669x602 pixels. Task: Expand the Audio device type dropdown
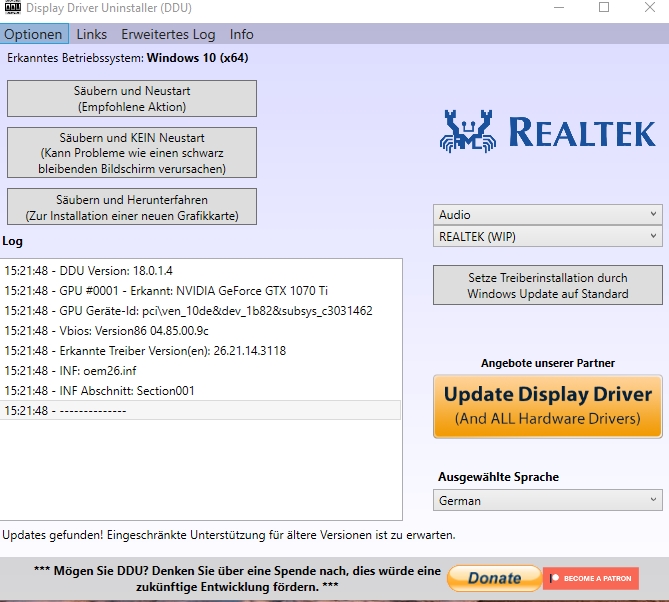point(548,215)
